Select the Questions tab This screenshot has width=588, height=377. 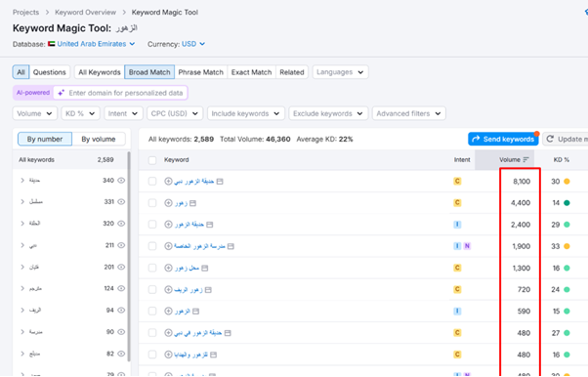[49, 72]
